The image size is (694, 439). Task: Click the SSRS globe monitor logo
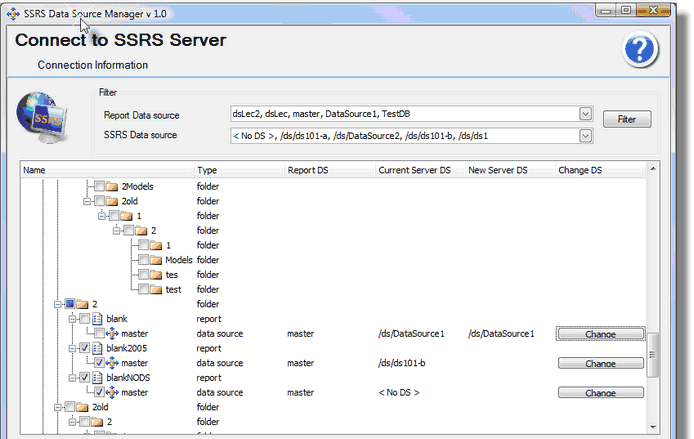(42, 118)
